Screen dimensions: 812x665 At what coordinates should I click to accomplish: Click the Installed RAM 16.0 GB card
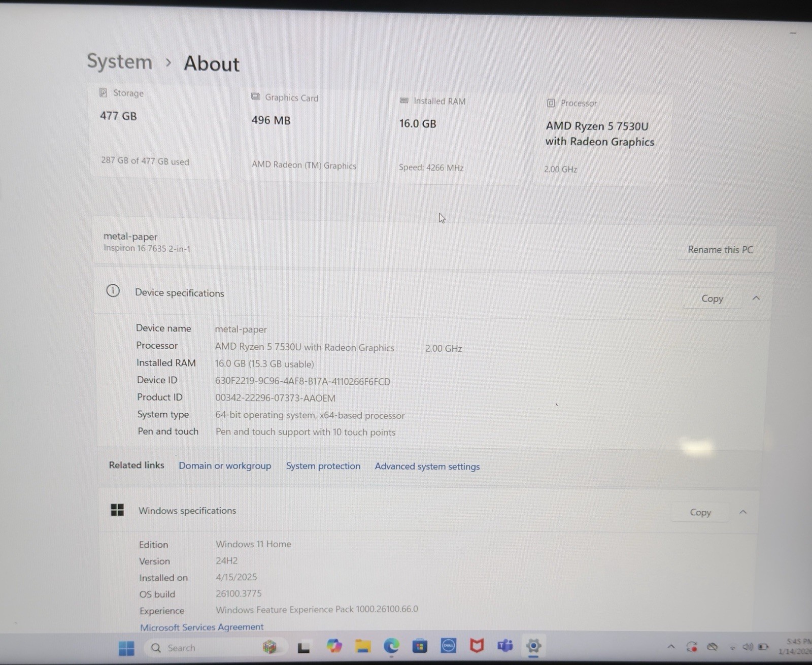tap(455, 137)
